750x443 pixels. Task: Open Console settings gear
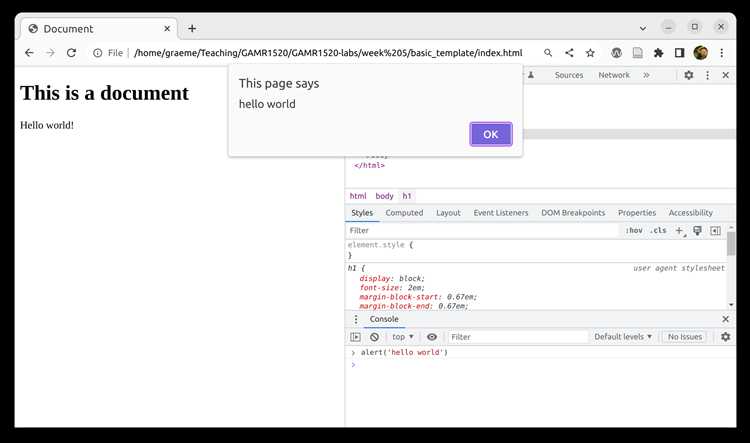[726, 337]
